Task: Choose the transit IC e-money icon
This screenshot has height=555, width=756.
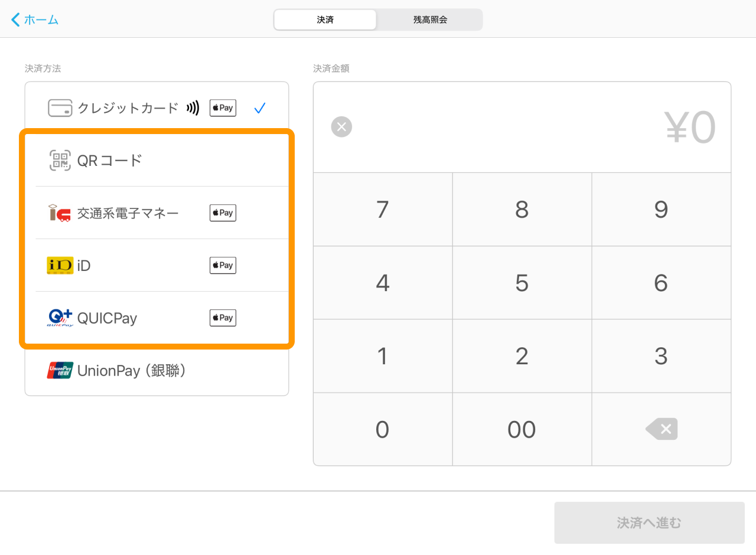Action: pyautogui.click(x=60, y=213)
